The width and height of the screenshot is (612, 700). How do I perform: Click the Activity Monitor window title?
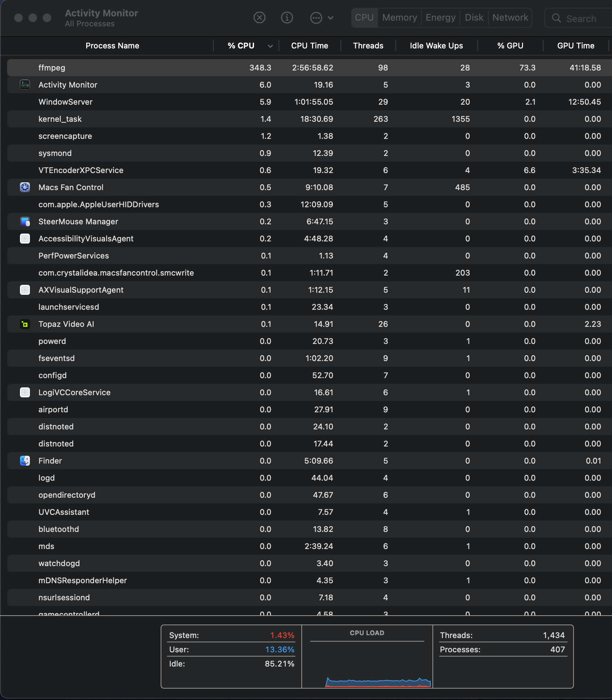pos(102,13)
